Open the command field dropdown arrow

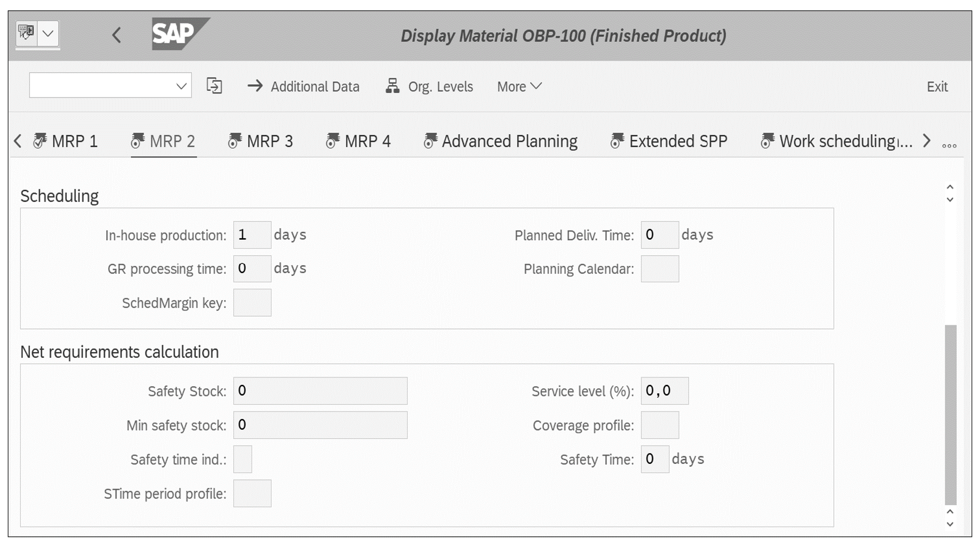point(181,86)
